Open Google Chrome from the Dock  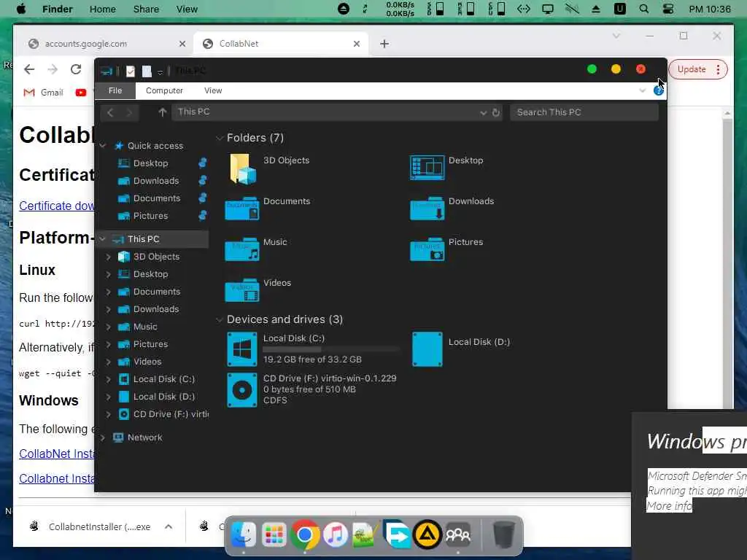coord(305,534)
